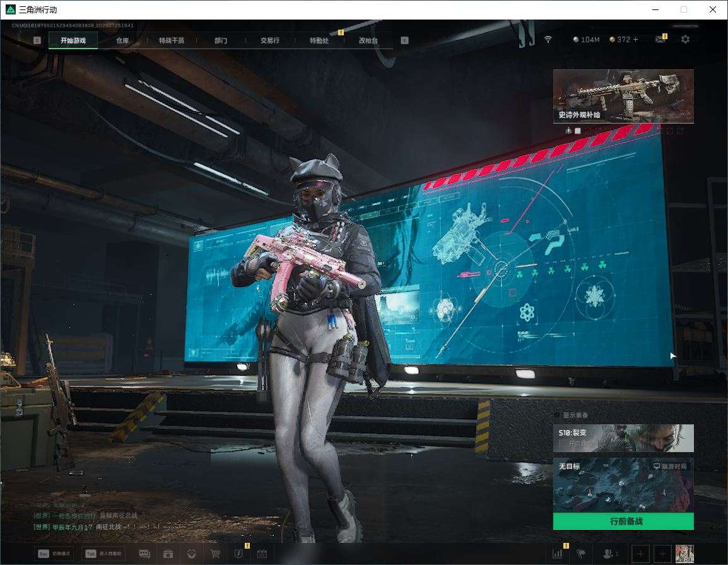
Task: Open the bar chart stats icon
Action: pos(558,554)
